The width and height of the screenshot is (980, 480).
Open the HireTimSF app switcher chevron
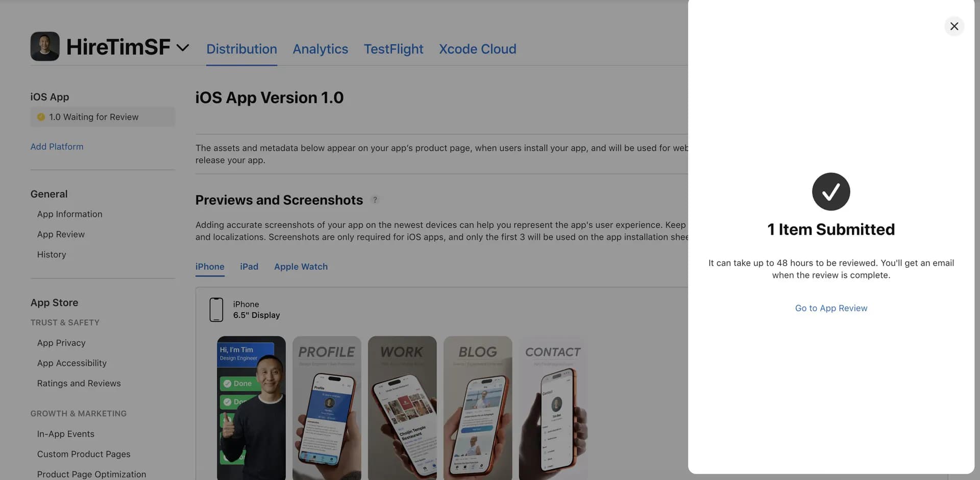(183, 47)
